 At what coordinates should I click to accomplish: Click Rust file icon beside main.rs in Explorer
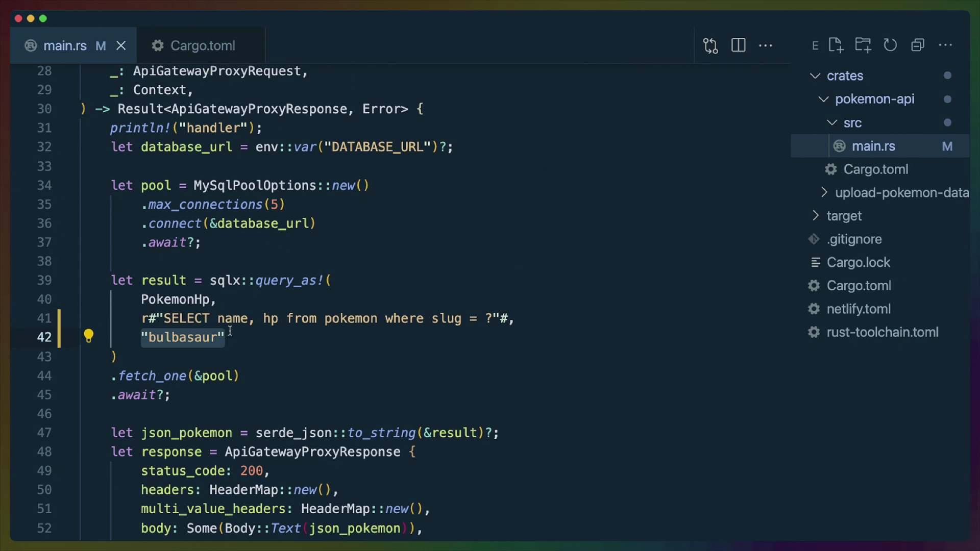[840, 146]
